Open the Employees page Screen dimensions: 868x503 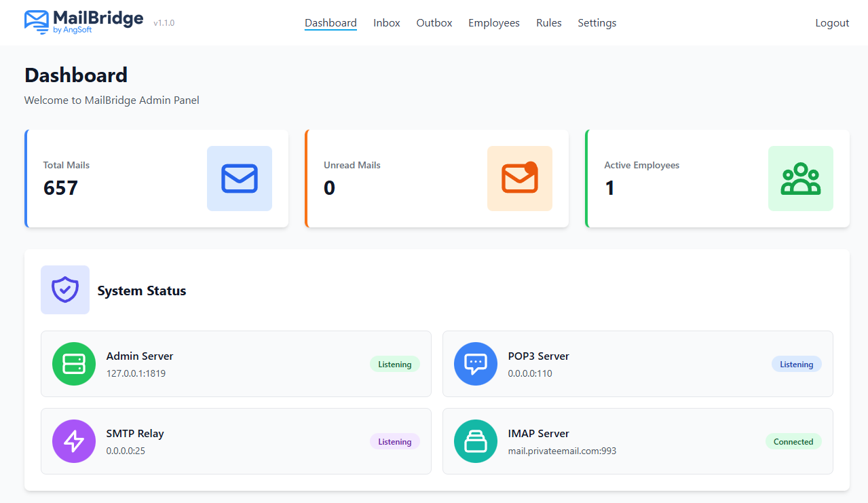[493, 22]
